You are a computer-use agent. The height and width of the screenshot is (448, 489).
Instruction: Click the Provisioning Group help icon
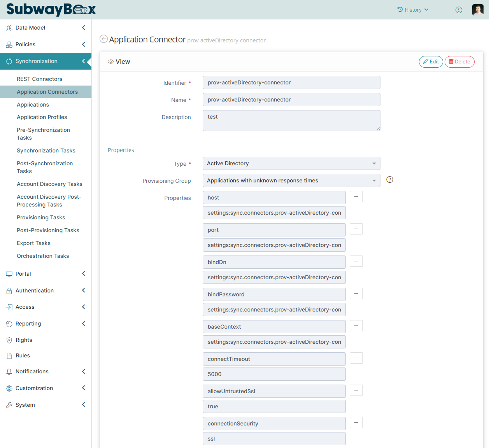pos(389,180)
